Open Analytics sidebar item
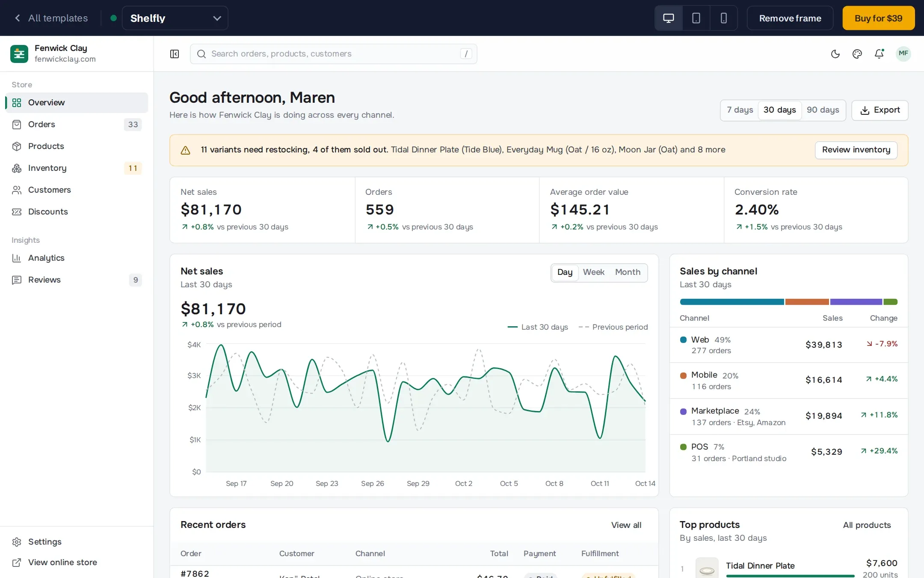This screenshot has width=924, height=578. point(77,258)
